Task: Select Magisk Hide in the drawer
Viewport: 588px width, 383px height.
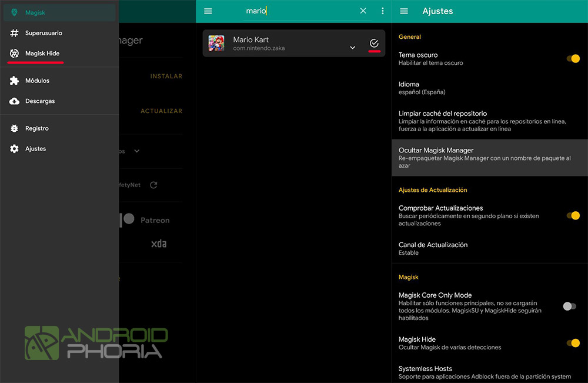Action: coord(59,54)
